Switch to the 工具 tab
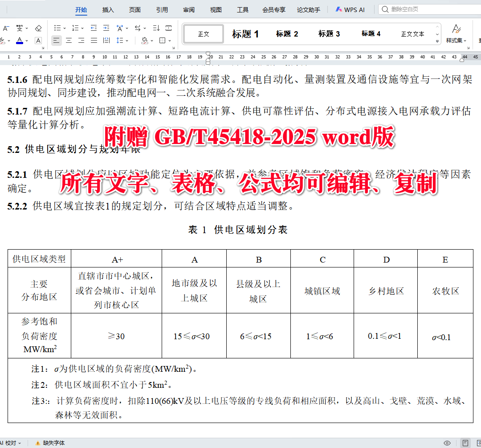This screenshot has height=448, width=481. click(x=243, y=10)
